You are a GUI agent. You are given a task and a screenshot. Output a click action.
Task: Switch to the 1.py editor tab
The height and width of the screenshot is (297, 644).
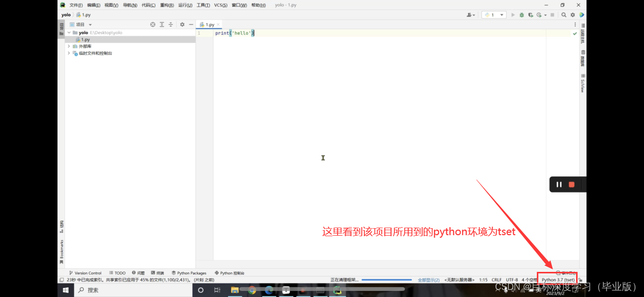pyautogui.click(x=210, y=24)
